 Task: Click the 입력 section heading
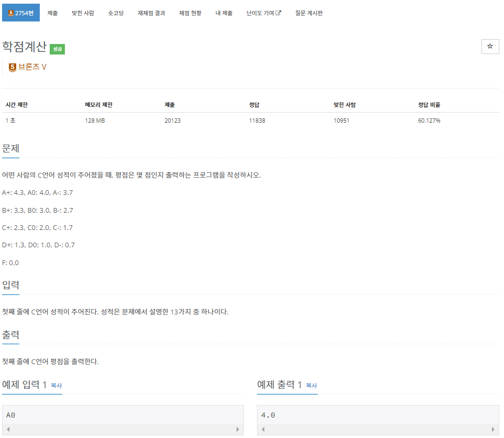[10, 285]
